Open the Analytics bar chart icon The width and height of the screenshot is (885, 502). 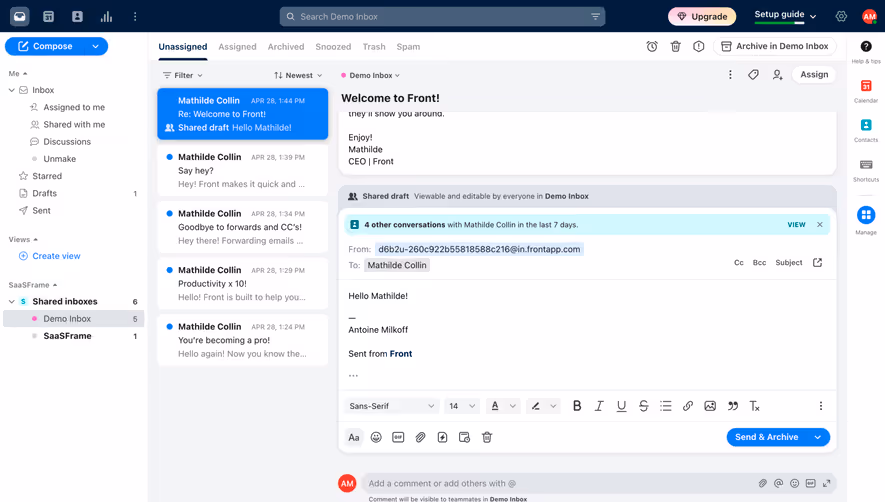(x=106, y=16)
